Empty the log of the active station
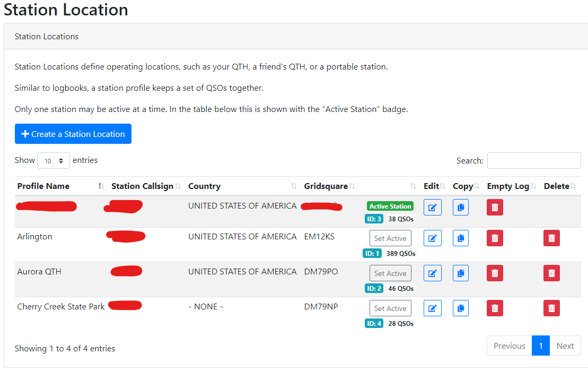Viewport: 588px width, 371px height. [494, 207]
